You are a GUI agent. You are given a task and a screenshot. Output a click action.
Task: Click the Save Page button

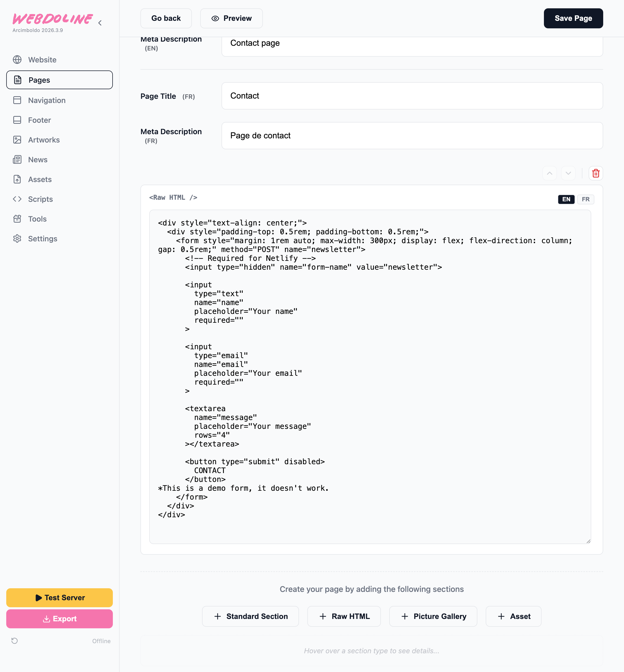(x=573, y=18)
